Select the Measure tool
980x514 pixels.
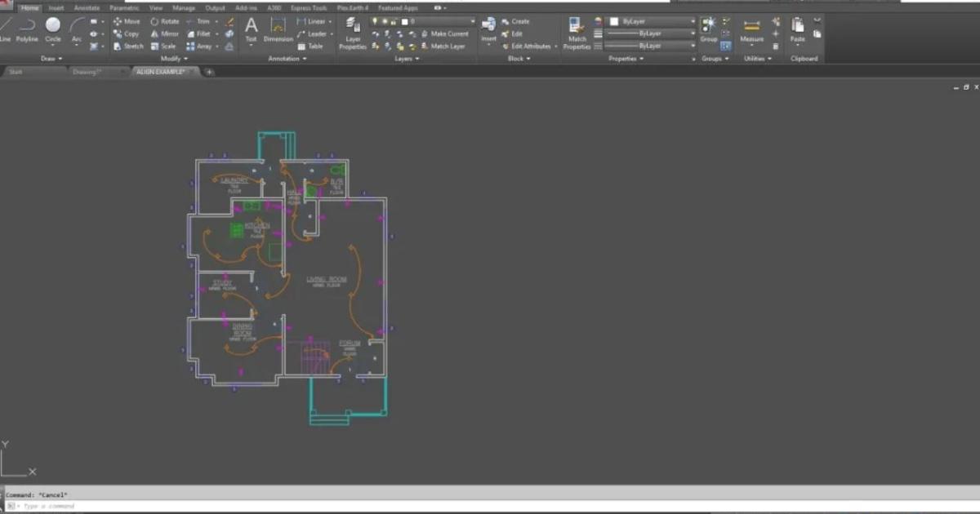(751, 29)
